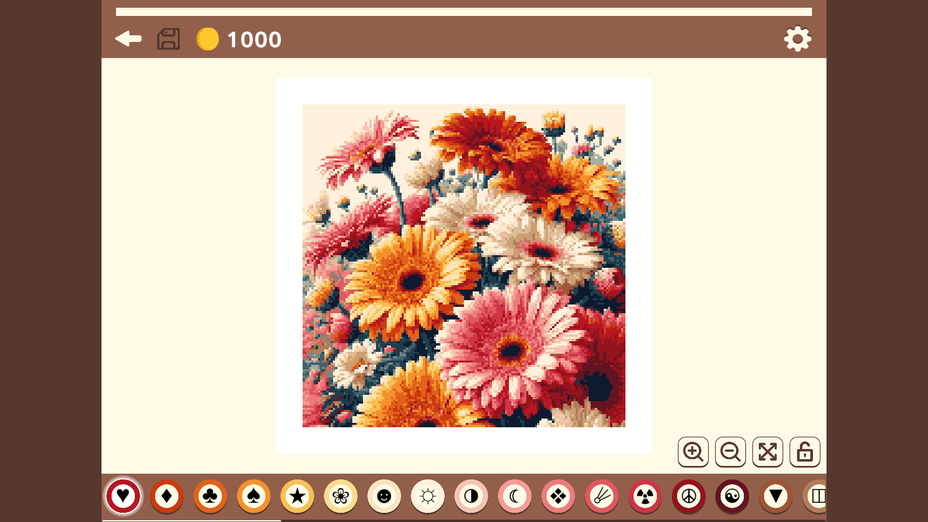Choose the flower symbol color
Viewport: 928px width, 522px height.
click(341, 496)
